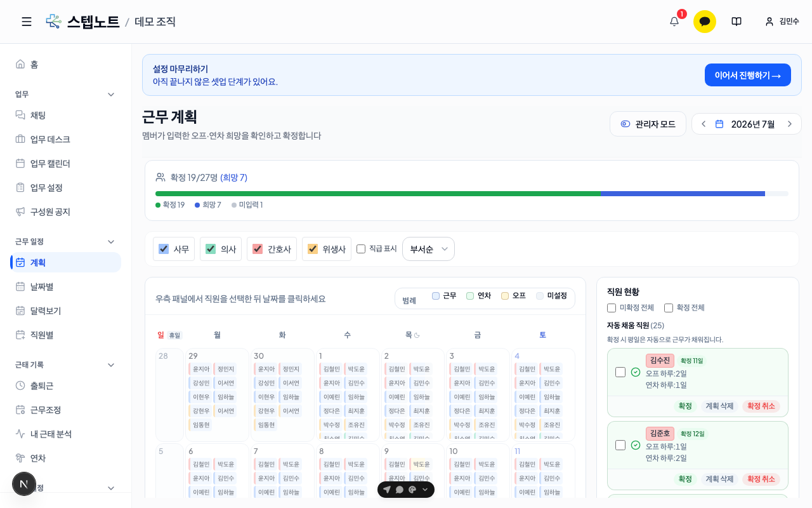Click 확정 on 김수진's card
The width and height of the screenshot is (812, 508).
[x=685, y=406]
